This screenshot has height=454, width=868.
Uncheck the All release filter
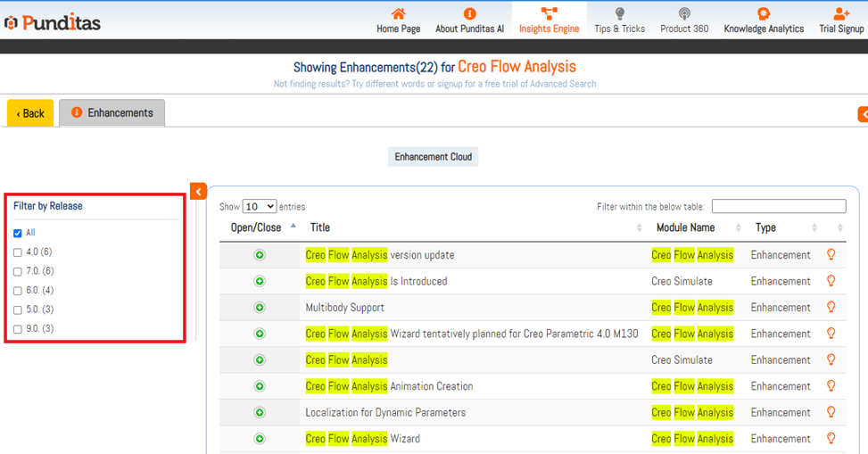coord(18,233)
